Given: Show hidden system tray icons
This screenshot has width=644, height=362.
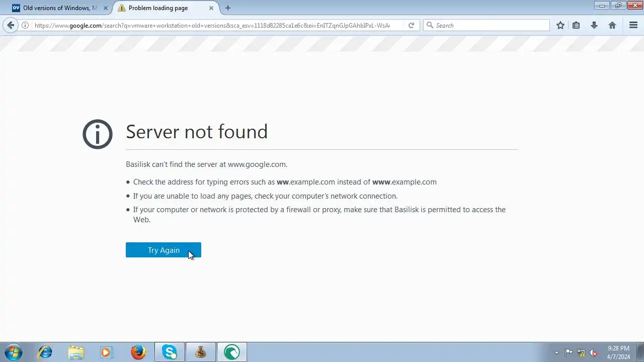Looking at the screenshot, I should tap(556, 352).
